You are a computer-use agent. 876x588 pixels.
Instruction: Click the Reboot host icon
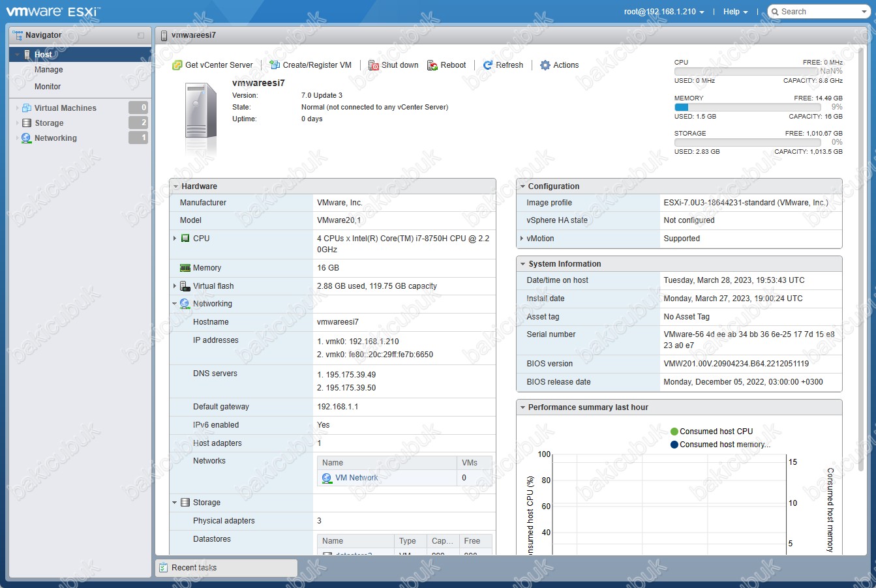(x=432, y=65)
